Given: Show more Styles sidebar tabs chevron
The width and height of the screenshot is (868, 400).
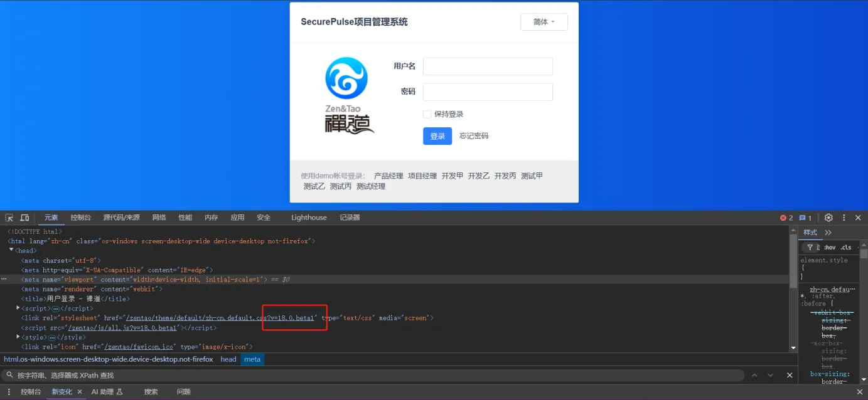Looking at the screenshot, I should click(828, 233).
